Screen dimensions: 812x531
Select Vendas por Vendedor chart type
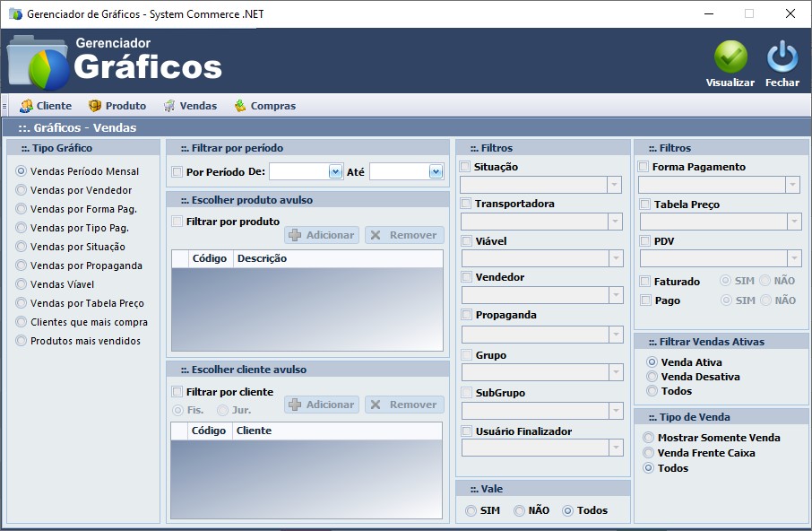point(22,190)
